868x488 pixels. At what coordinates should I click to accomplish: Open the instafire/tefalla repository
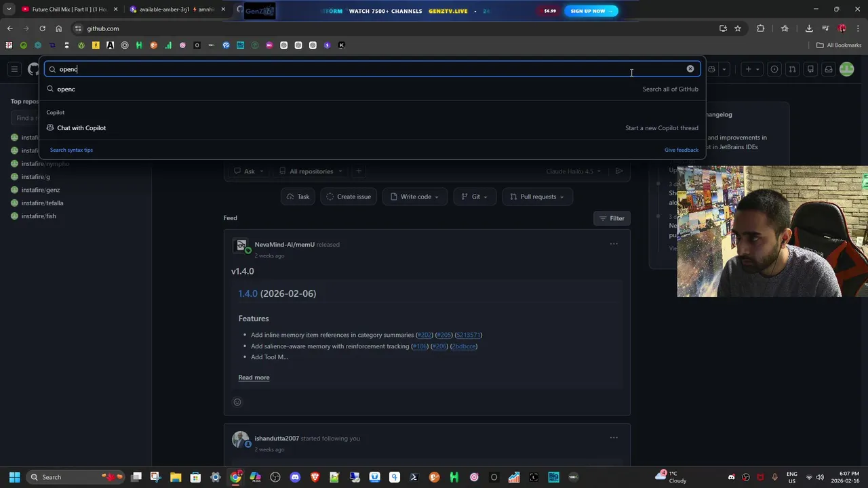[x=42, y=203]
